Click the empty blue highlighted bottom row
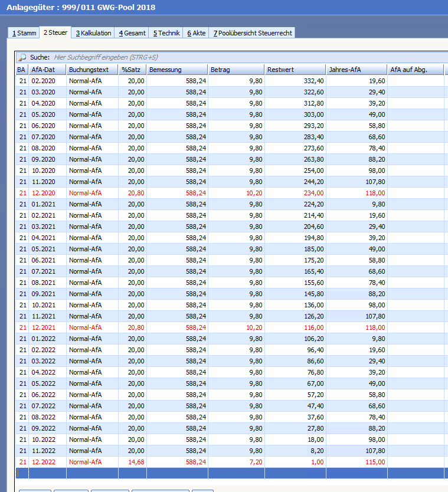The height and width of the screenshot is (492, 448). (x=177, y=473)
